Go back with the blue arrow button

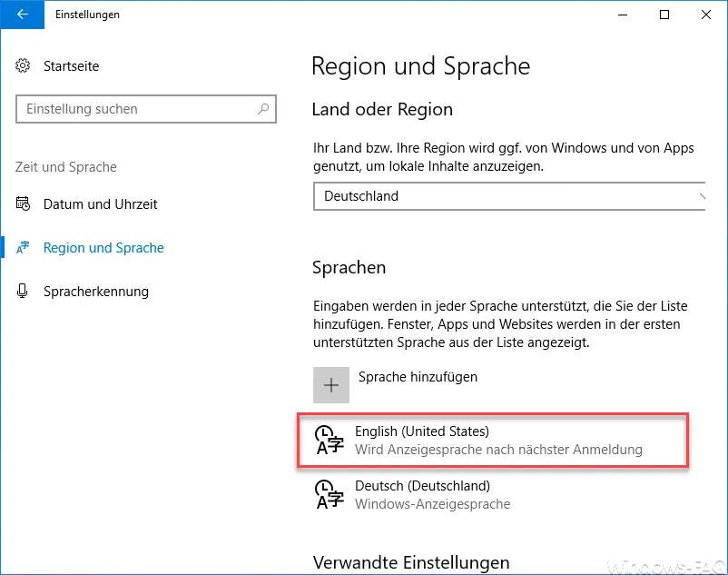[x=23, y=15]
